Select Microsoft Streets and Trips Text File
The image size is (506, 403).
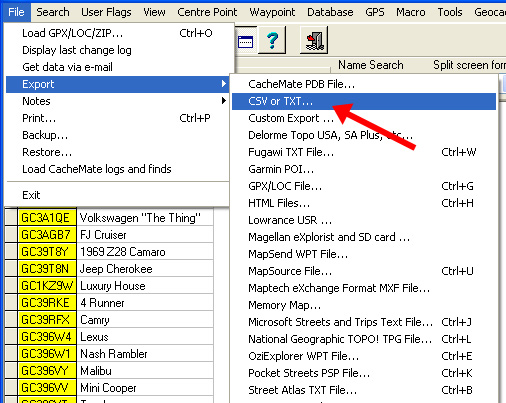364,322
